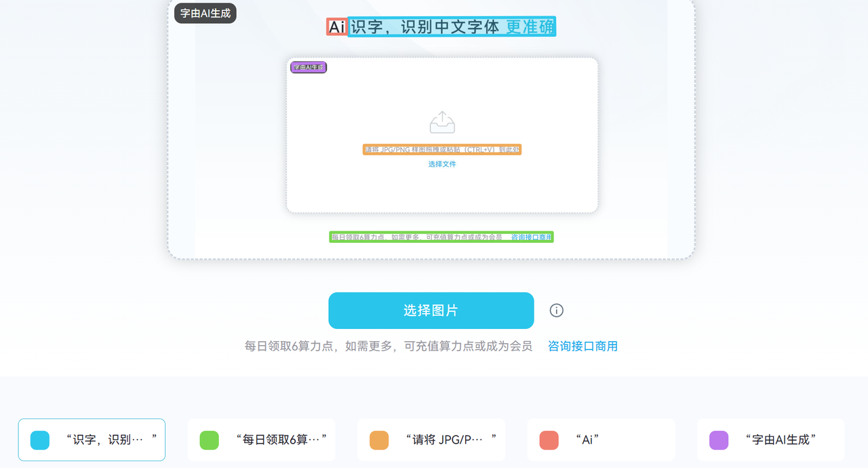Click the info icon beside 选择图片
The image size is (868, 468).
[556, 311]
